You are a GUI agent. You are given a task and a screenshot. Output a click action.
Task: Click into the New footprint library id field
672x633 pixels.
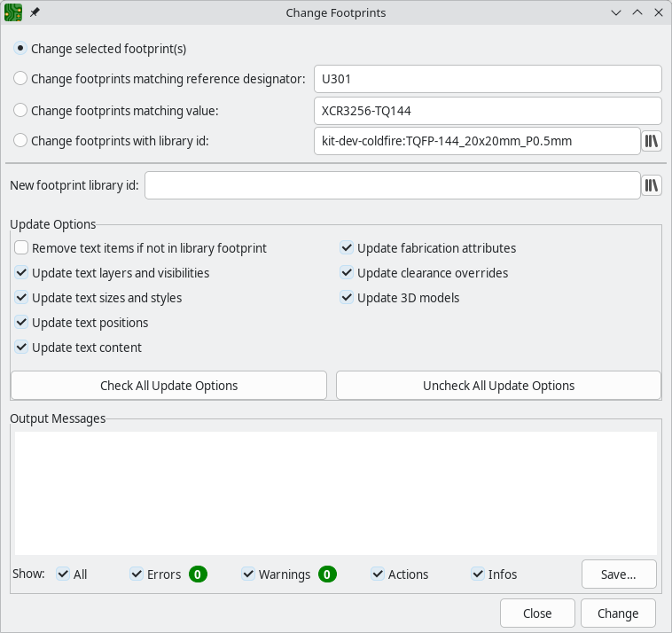click(x=391, y=185)
